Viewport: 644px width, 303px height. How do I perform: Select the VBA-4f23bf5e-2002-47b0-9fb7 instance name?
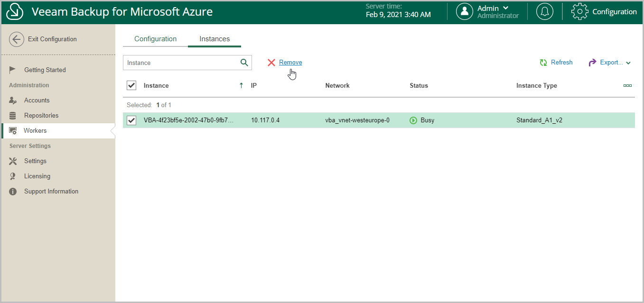(188, 120)
